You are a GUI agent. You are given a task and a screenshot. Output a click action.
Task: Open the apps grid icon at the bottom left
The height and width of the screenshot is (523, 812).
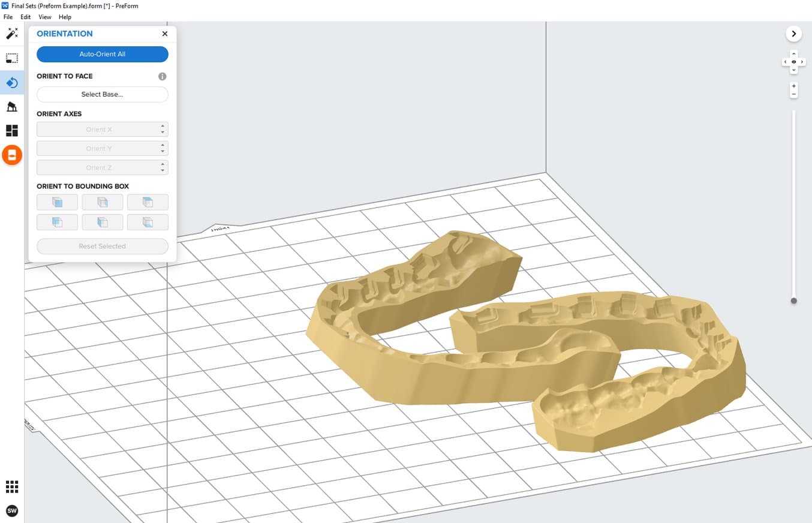(12, 486)
